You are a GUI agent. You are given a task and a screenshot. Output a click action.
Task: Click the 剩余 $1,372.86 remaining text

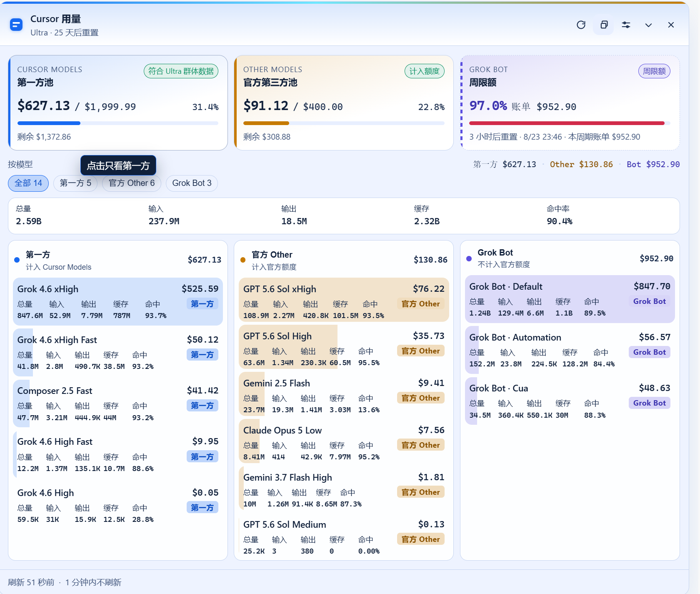coord(44,137)
